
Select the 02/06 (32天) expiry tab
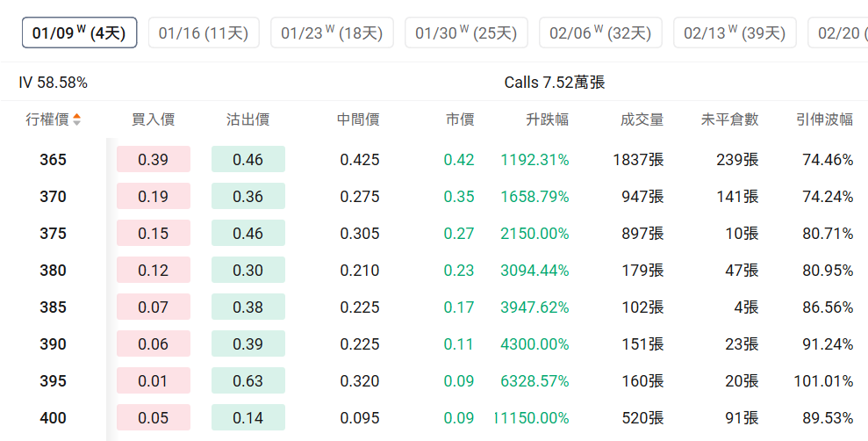pyautogui.click(x=600, y=33)
